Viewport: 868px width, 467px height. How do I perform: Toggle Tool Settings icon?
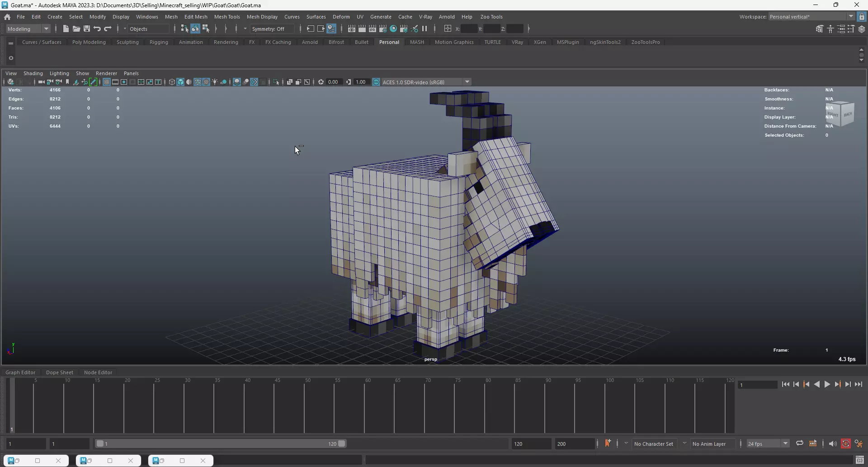coord(851,29)
